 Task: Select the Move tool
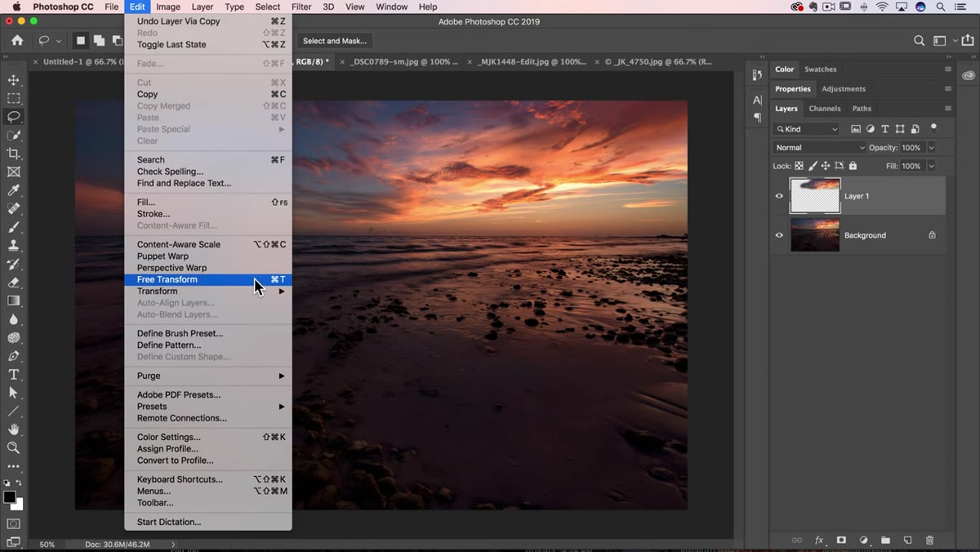[14, 80]
